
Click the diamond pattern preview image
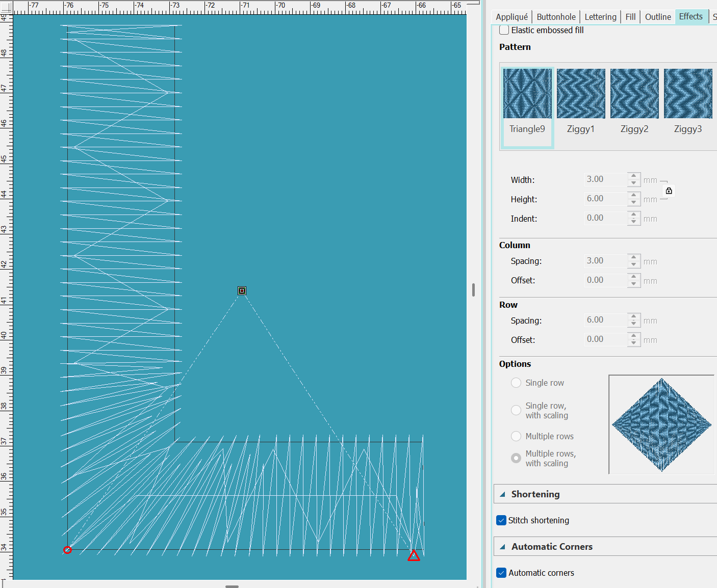(661, 424)
